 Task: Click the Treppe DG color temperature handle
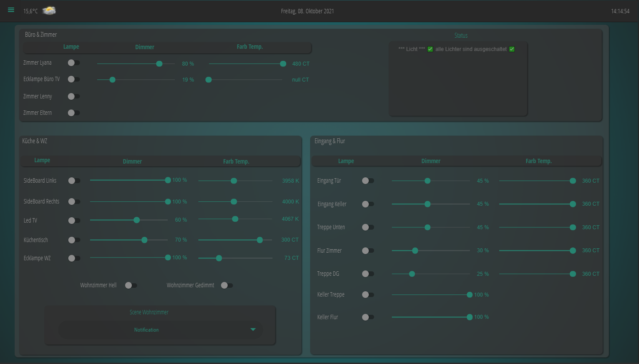pos(573,274)
